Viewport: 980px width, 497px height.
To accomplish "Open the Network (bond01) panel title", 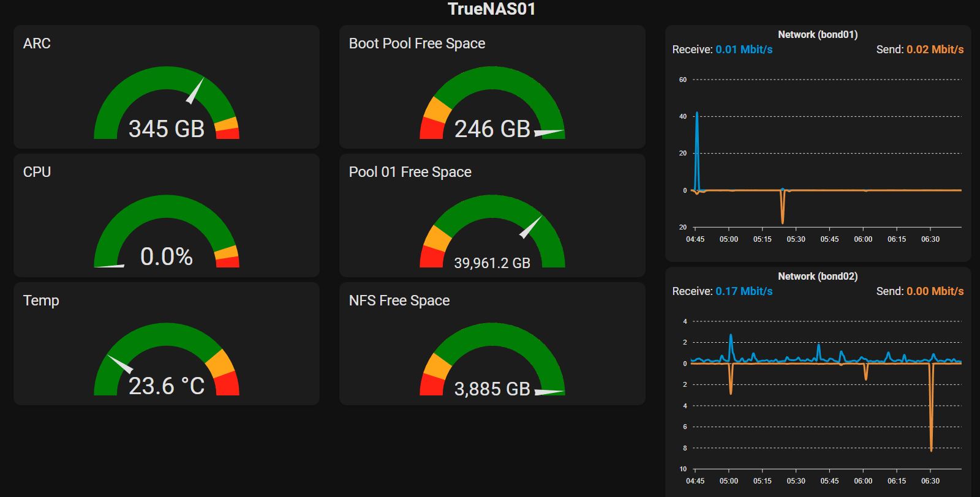I will 818,35.
